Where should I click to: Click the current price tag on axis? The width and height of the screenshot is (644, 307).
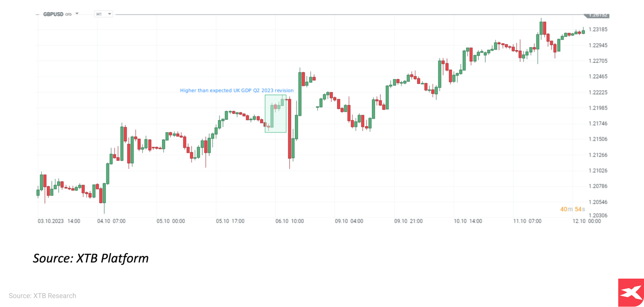tap(598, 15)
